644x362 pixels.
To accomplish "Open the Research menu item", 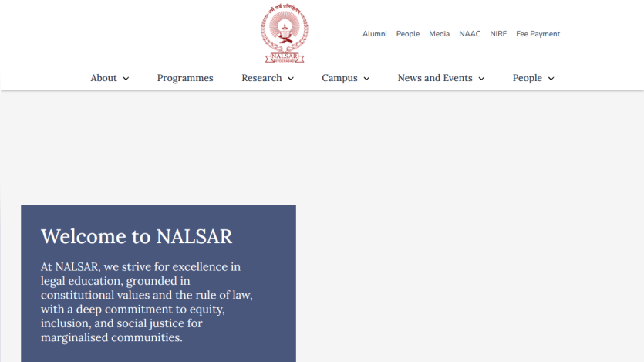I will tap(261, 78).
